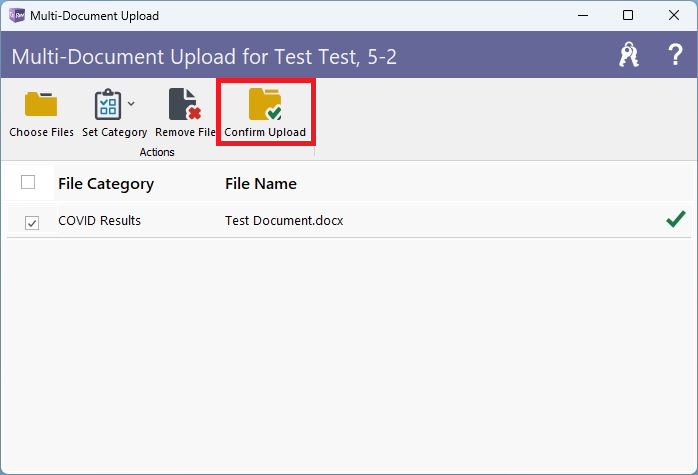Sort by the File Name column header

click(261, 183)
